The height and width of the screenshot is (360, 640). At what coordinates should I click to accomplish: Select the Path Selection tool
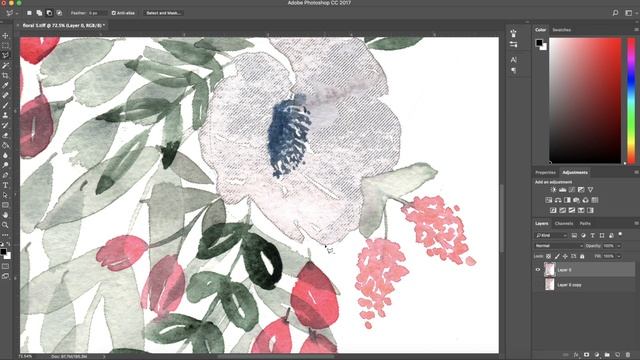tap(5, 195)
